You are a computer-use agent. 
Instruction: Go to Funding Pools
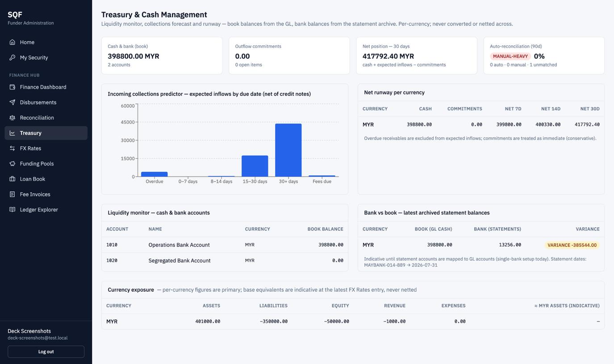pos(46,164)
